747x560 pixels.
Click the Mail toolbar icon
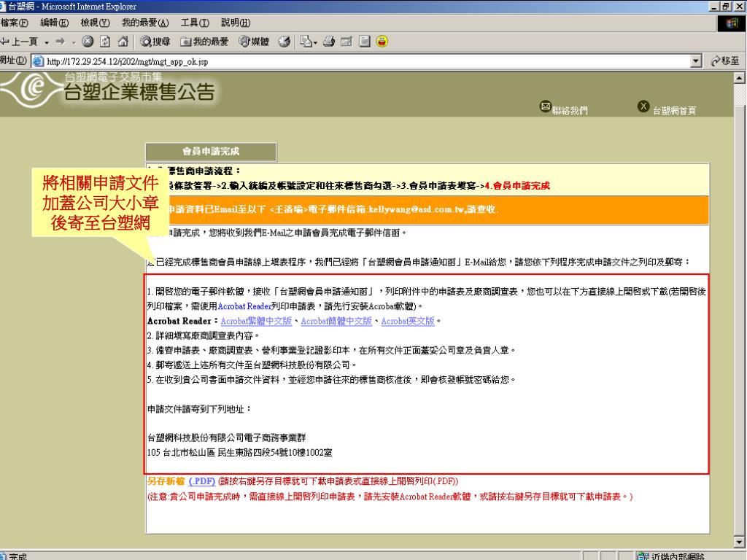306,42
